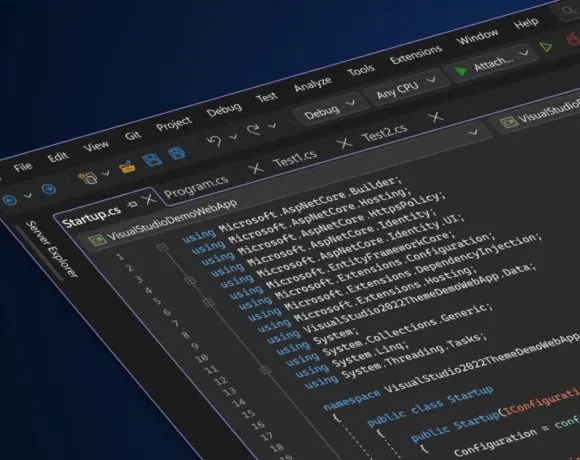Switch to the Startup.cs tab
The height and width of the screenshot is (460, 580).
point(92,216)
